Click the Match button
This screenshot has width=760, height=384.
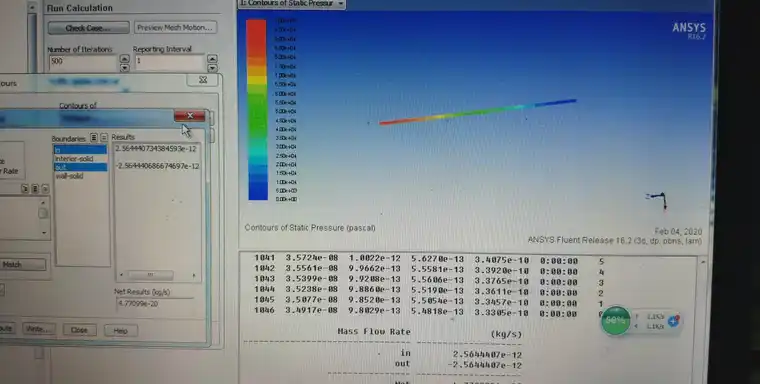23,264
